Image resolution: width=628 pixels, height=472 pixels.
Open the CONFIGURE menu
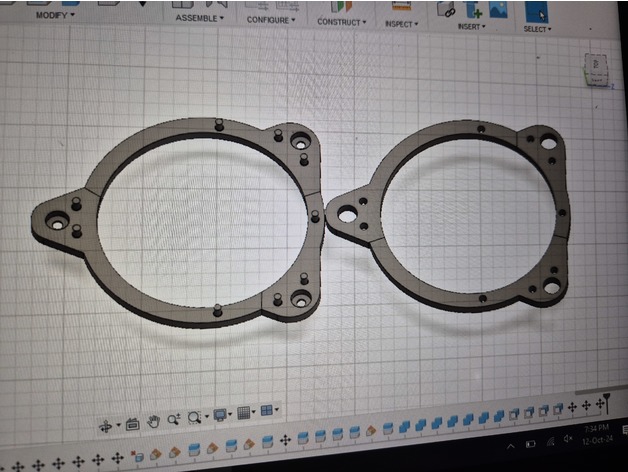[x=270, y=20]
